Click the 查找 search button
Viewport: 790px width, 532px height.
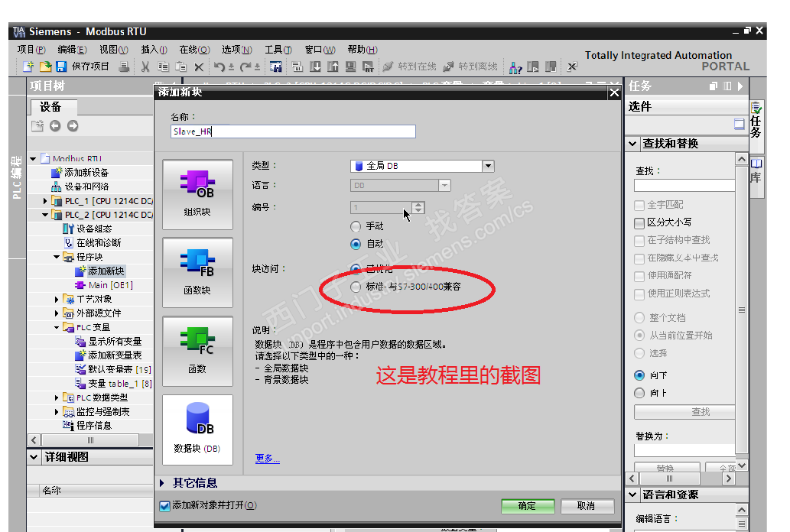[684, 412]
